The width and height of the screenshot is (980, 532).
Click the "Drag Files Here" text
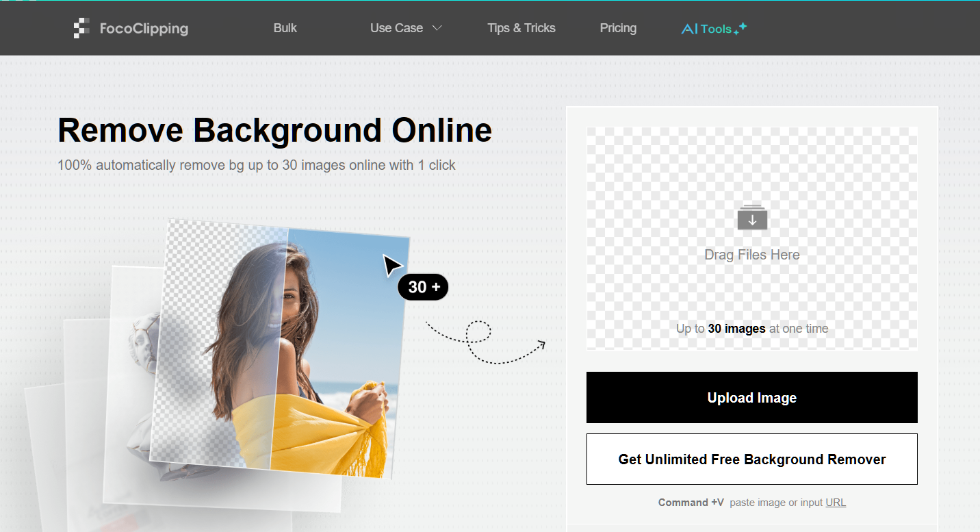click(751, 255)
